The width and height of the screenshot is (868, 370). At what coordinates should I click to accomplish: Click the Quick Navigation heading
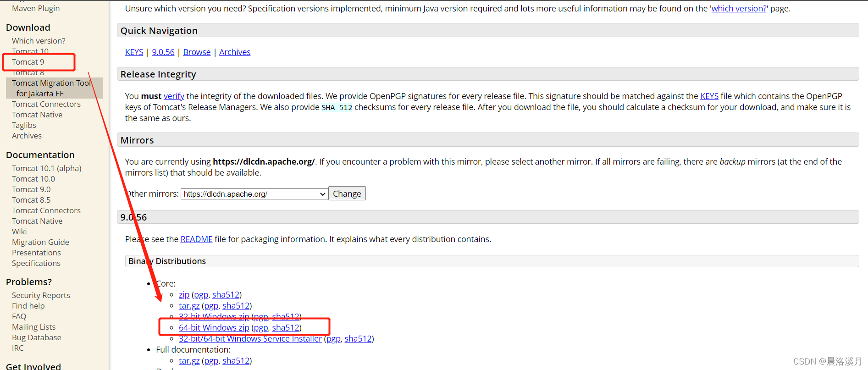click(159, 31)
